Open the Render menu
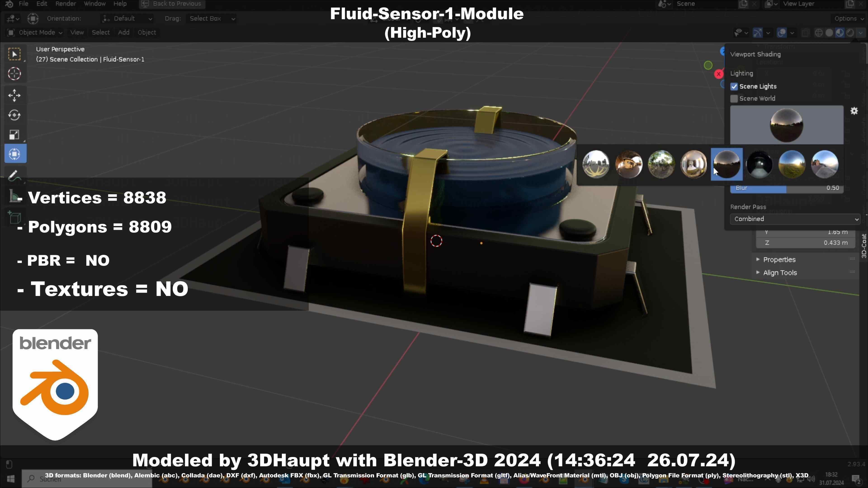The width and height of the screenshot is (868, 488). tap(66, 4)
